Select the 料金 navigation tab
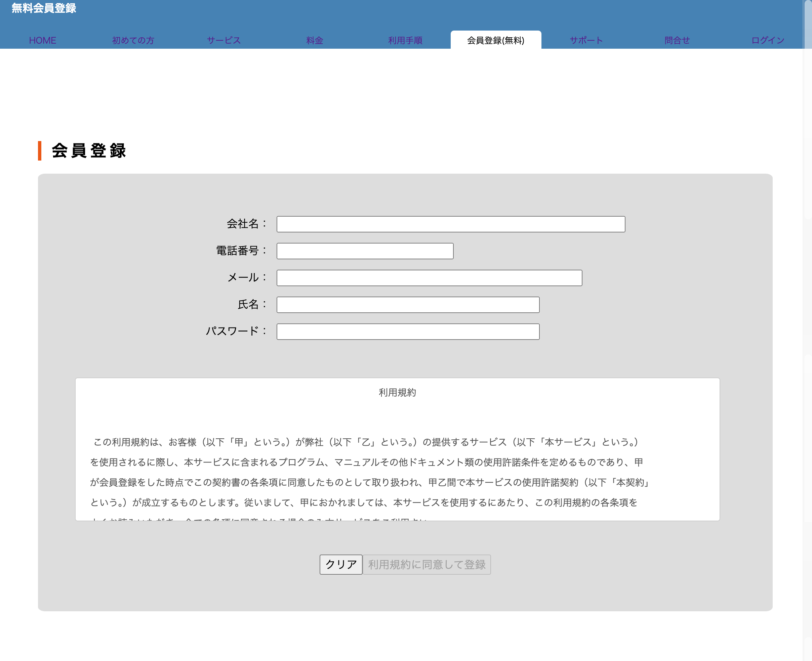 coord(314,40)
